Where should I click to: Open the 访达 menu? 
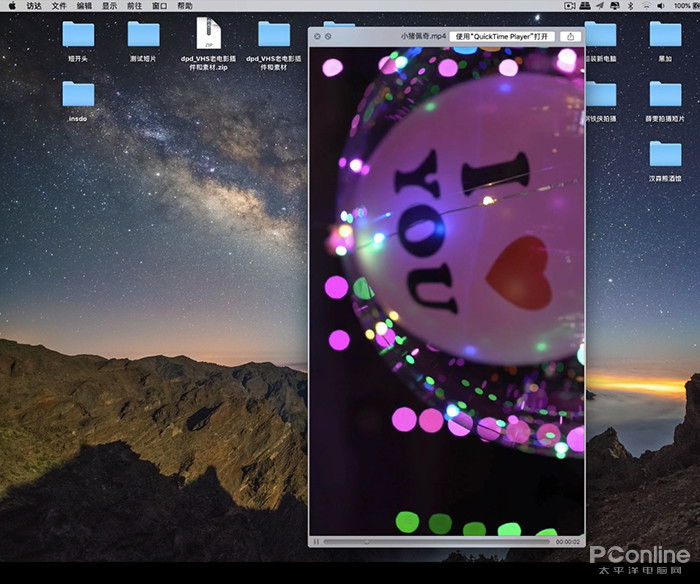coord(34,6)
